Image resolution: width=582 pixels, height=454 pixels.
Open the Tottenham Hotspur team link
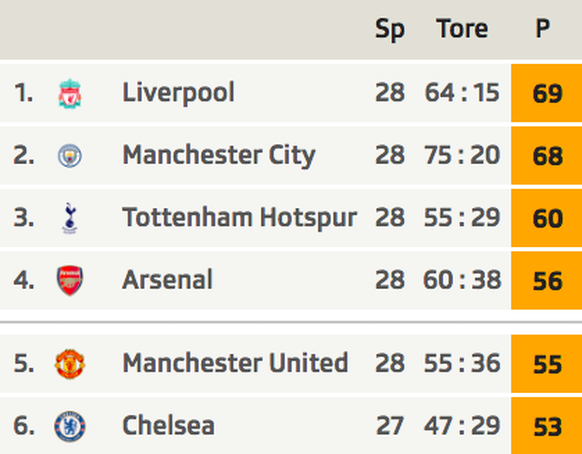[240, 218]
